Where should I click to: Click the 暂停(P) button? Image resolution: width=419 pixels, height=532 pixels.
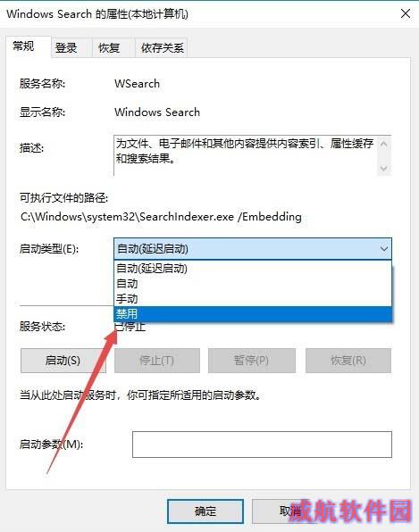pyautogui.click(x=252, y=361)
